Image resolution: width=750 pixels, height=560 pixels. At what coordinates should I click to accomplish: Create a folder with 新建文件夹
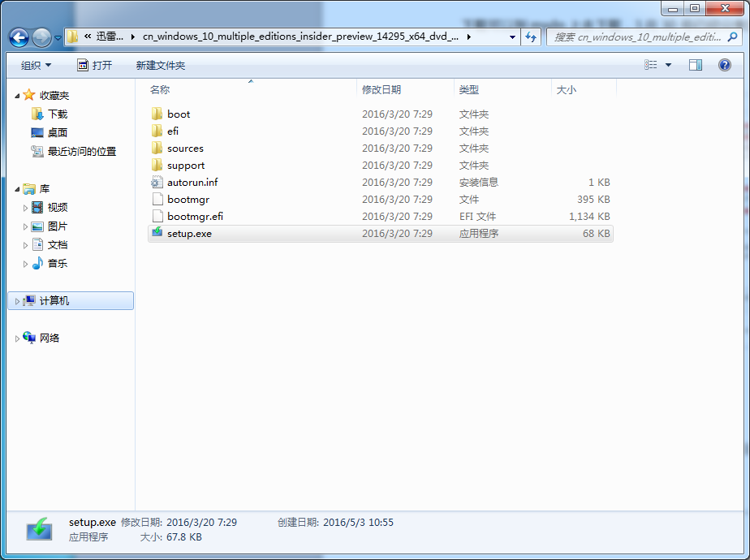click(160, 66)
